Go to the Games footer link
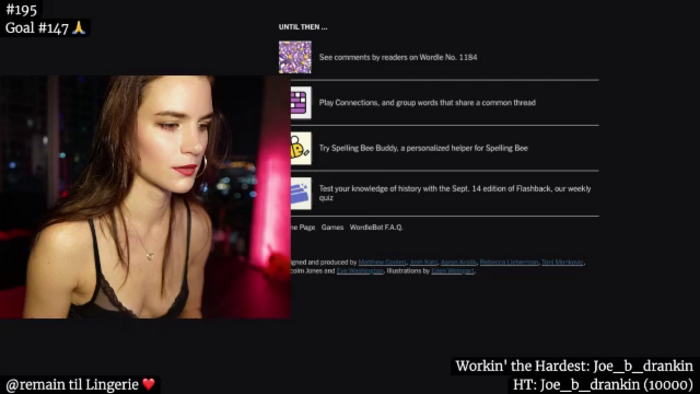This screenshot has width=700, height=394. (x=333, y=227)
